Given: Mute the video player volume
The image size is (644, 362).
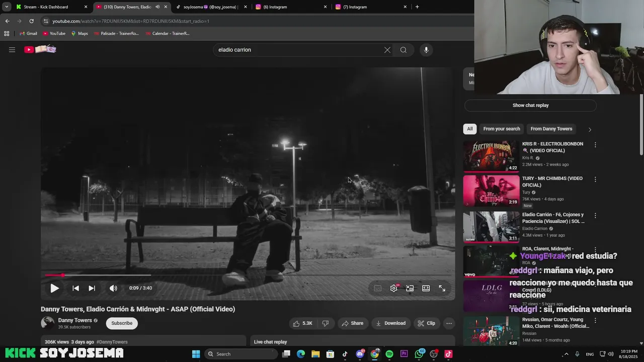Looking at the screenshot, I should coord(113,288).
